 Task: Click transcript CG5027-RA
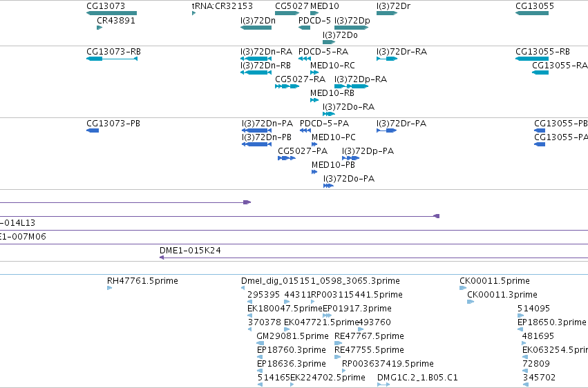pos(287,86)
